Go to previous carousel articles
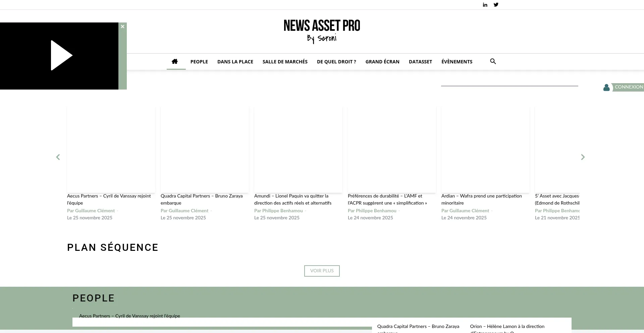Screen dimensions: 644x333 pyautogui.click(x=58, y=157)
